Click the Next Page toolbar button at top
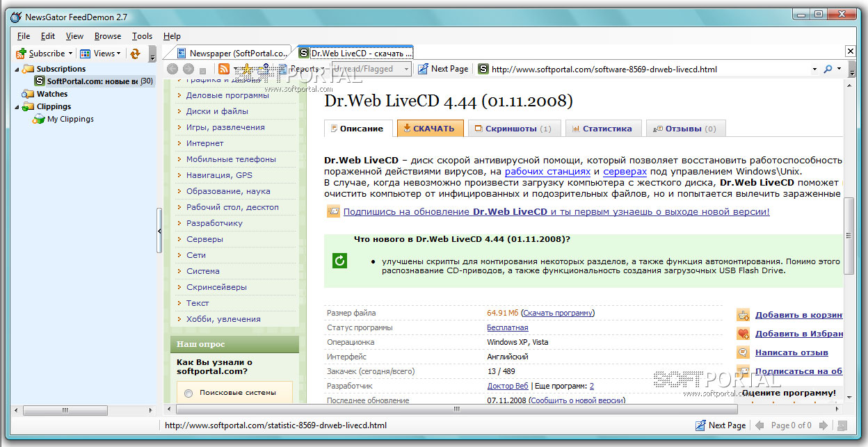The image size is (868, 447). (442, 69)
